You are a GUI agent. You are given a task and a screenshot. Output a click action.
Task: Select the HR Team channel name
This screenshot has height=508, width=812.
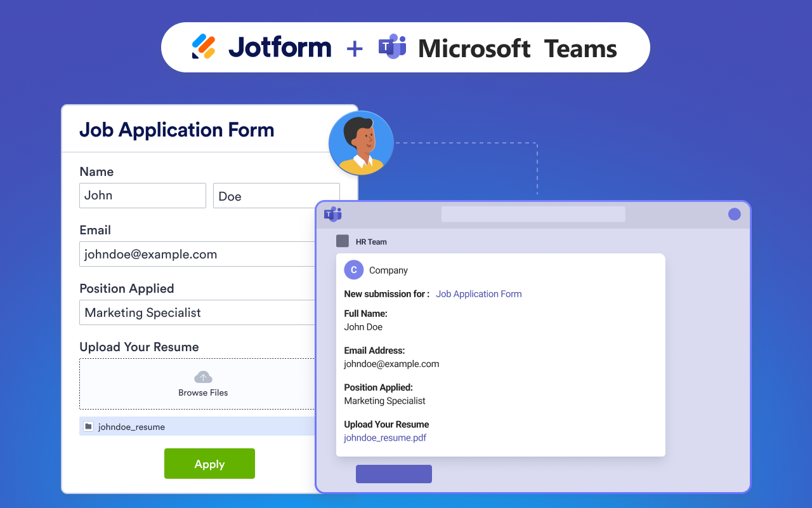[x=371, y=242]
